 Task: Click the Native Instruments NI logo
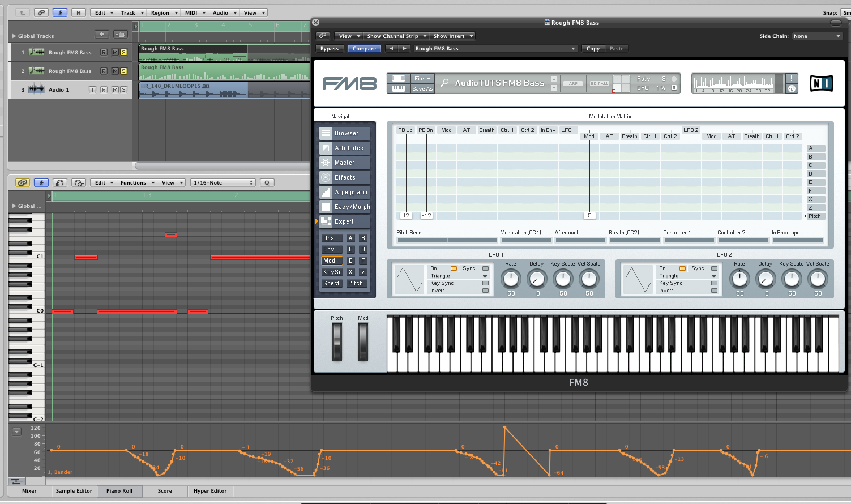pyautogui.click(x=822, y=83)
